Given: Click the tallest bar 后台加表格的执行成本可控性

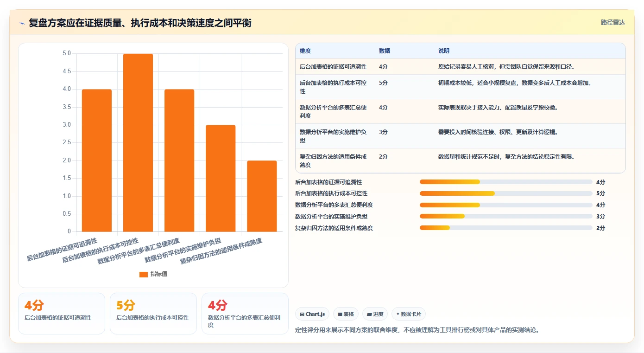Looking at the screenshot, I should tap(138, 142).
